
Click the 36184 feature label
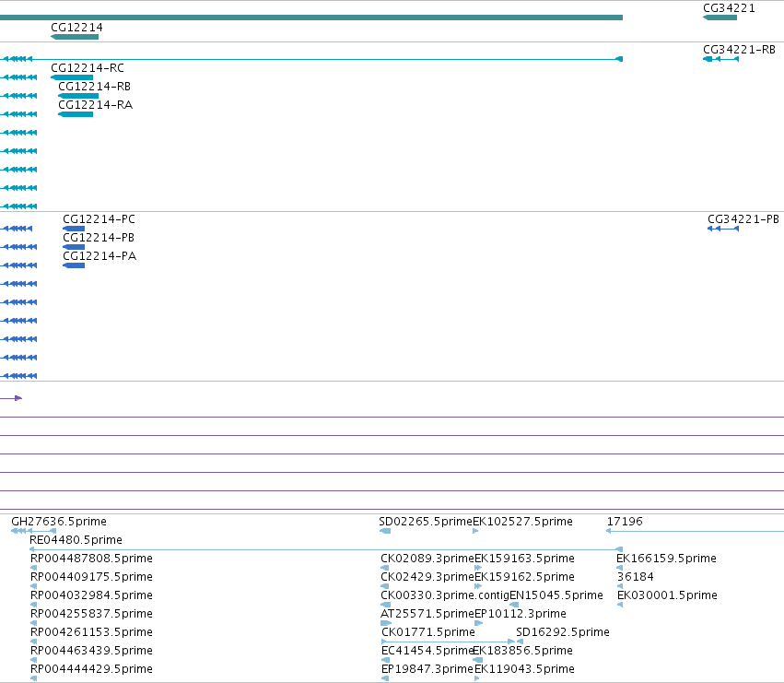click(635, 577)
